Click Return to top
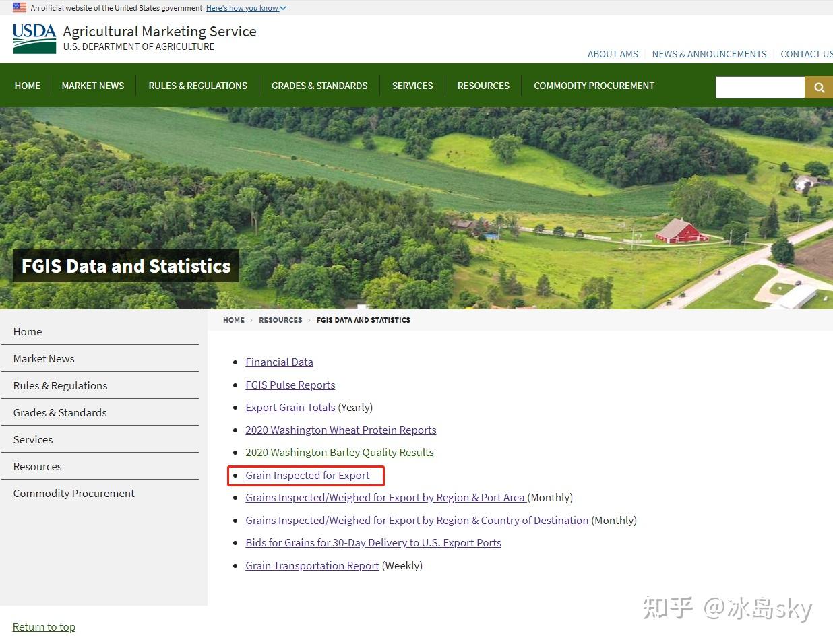Screen dimensions: 833x644 pyautogui.click(x=44, y=626)
